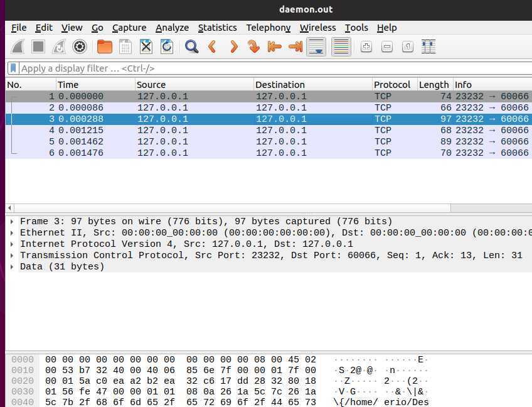532x407 pixels.
Task: Select packet 6 at time 0.001476
Action: tap(269, 153)
